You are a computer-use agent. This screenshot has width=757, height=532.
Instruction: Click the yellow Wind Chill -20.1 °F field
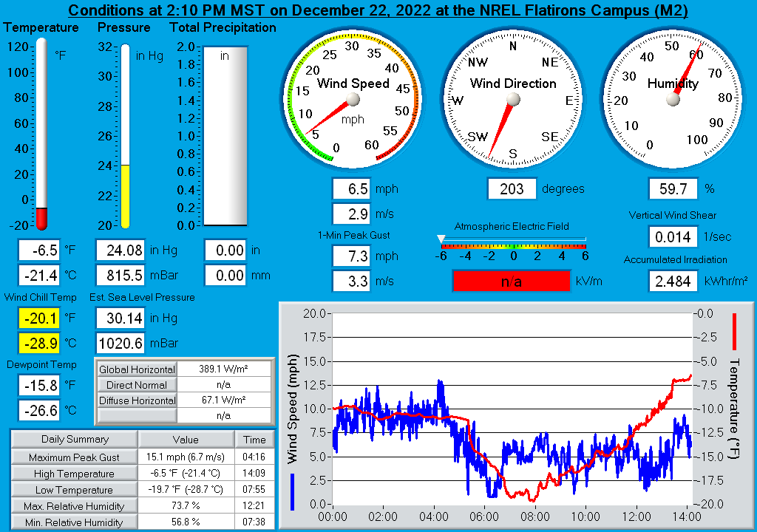click(39, 318)
